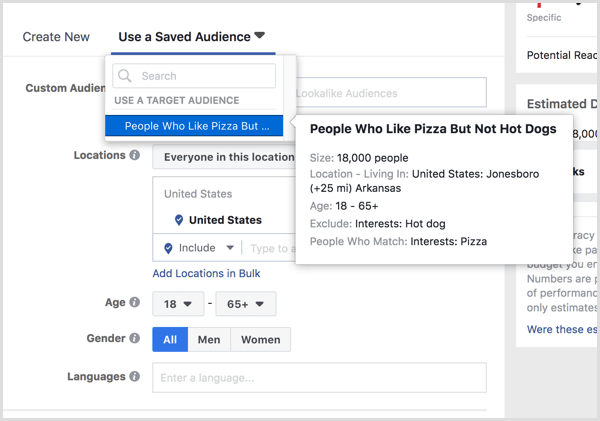
Task: Click the search magnifier icon in dropdown
Action: point(126,76)
